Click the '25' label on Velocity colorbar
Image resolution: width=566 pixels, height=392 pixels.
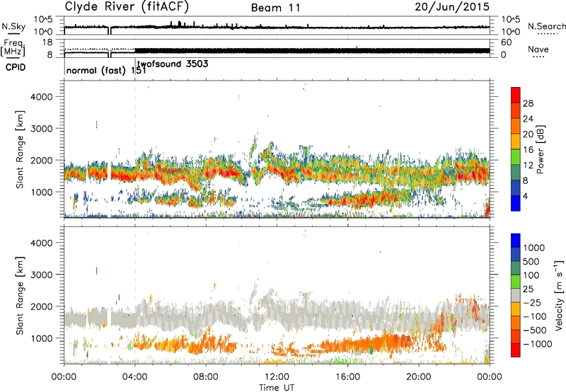[529, 289]
